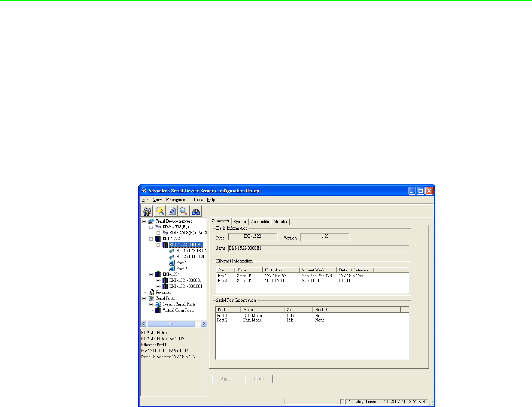The height and width of the screenshot is (407, 532).
Task: Click the Eth 2 network icon in tree
Action: tap(172, 257)
